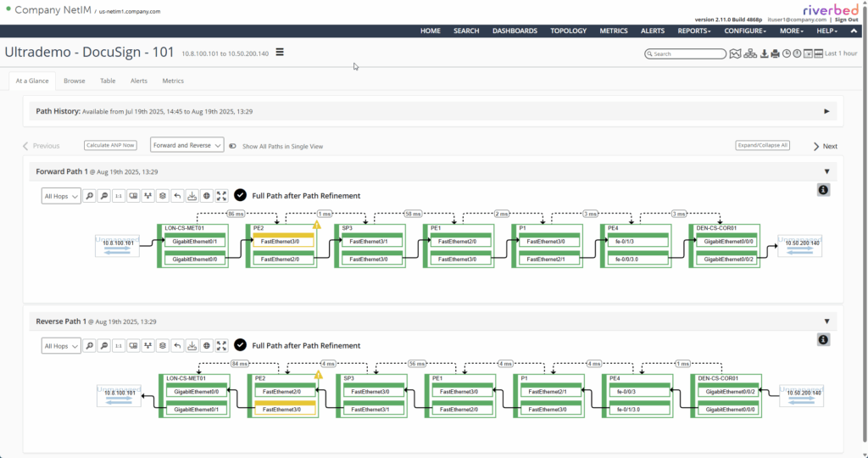
Task: Click the globe icon in Reverse Path toolbar
Action: tap(207, 346)
